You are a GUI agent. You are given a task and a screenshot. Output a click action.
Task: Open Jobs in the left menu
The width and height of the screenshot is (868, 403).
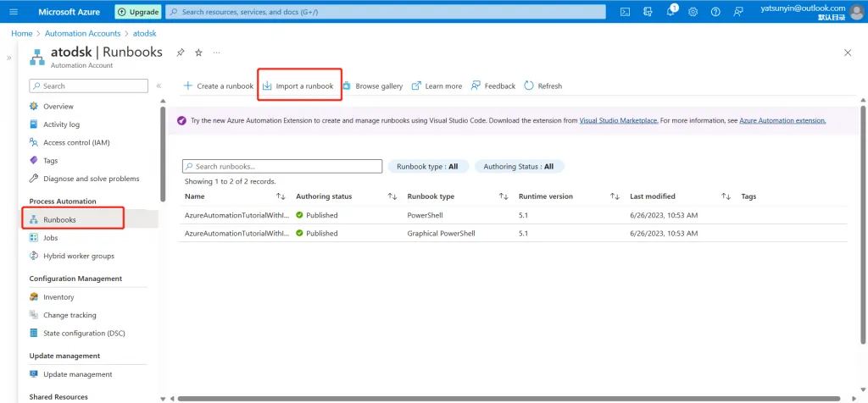[x=50, y=238]
